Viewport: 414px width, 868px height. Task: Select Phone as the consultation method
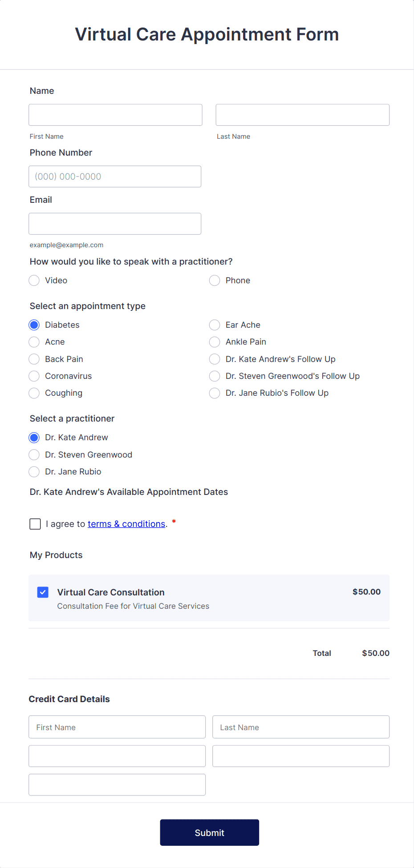[x=215, y=280]
